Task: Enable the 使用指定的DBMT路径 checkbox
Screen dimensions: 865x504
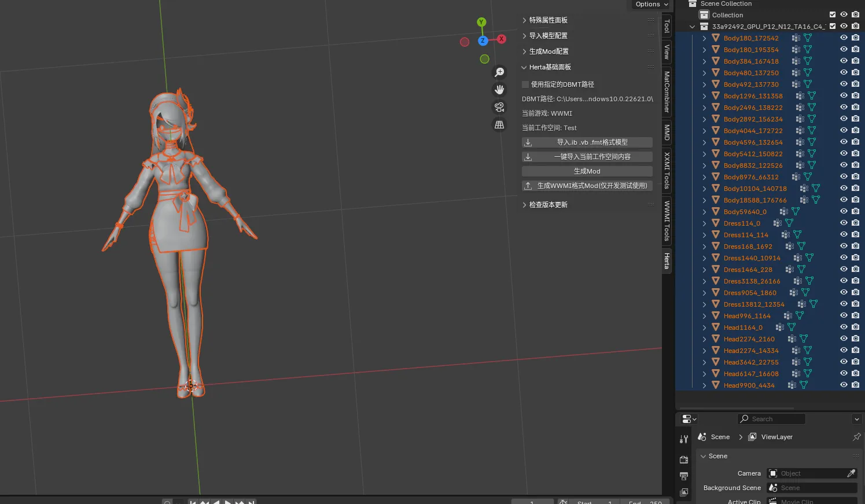Action: coord(525,84)
